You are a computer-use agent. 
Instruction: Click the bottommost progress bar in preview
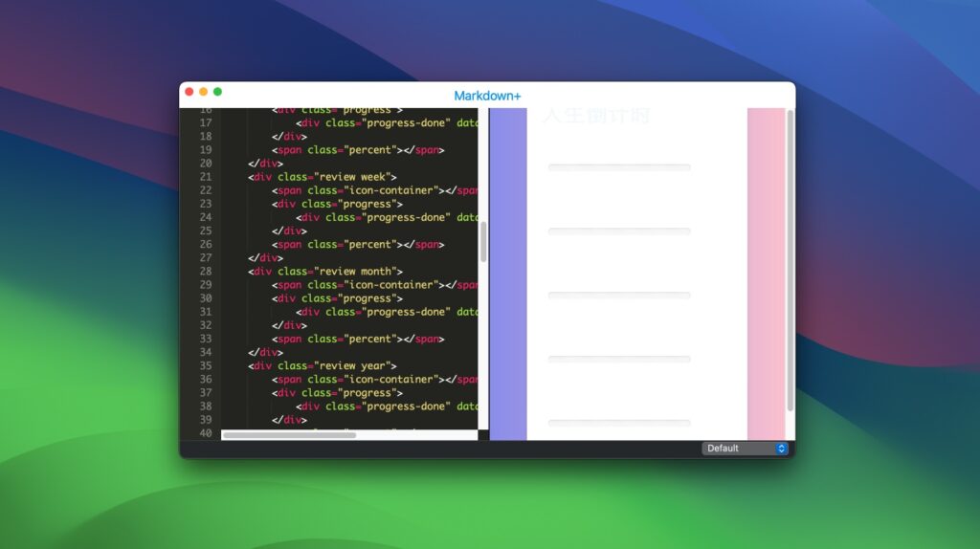click(619, 423)
